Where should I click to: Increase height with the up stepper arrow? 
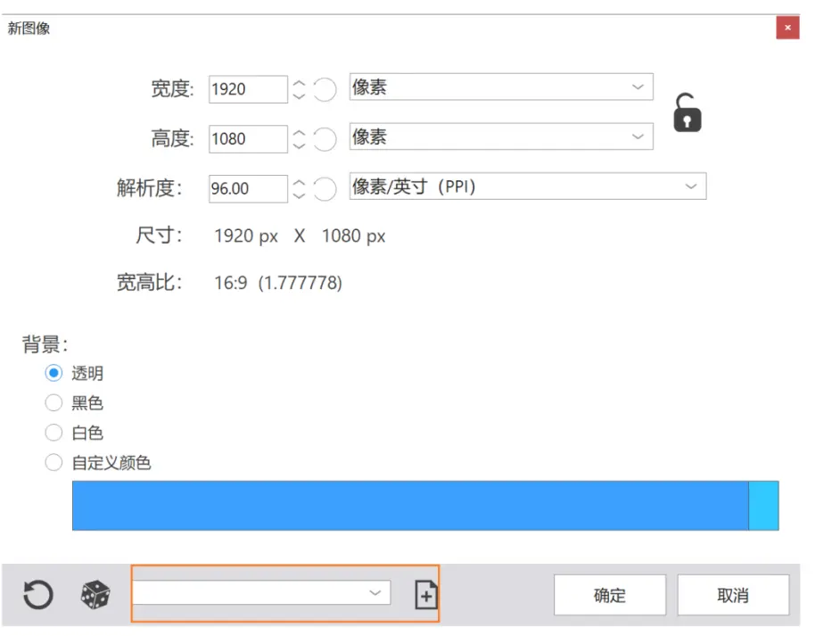pyautogui.click(x=299, y=134)
